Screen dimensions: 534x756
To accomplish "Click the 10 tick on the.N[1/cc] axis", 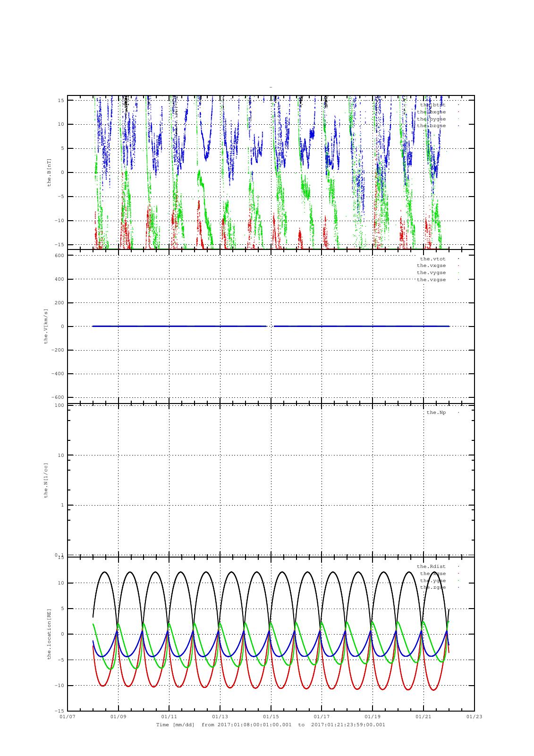I will 61,455.
